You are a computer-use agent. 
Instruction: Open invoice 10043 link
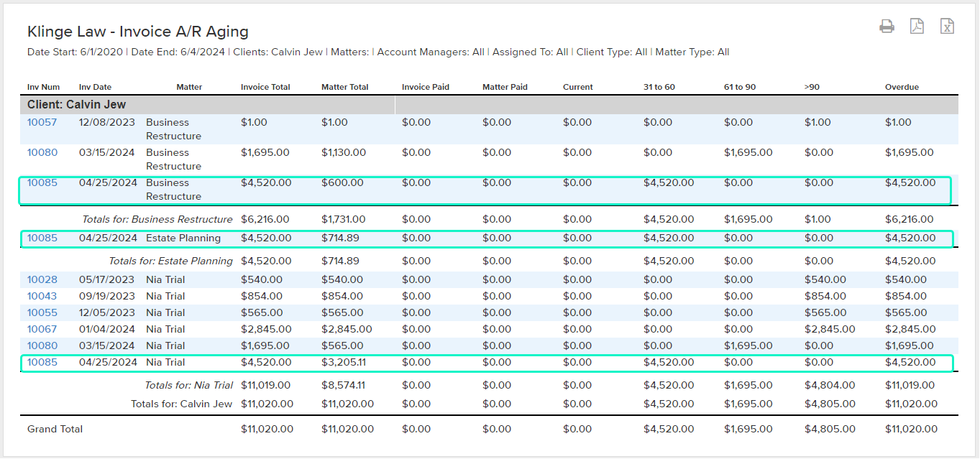(x=42, y=296)
